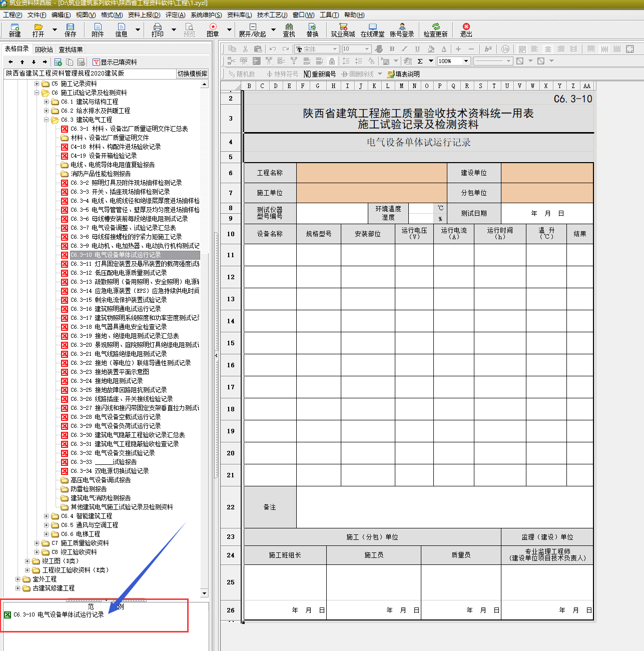Open the 工程(P) menu
Viewport: 644px width, 651px height.
click(13, 15)
